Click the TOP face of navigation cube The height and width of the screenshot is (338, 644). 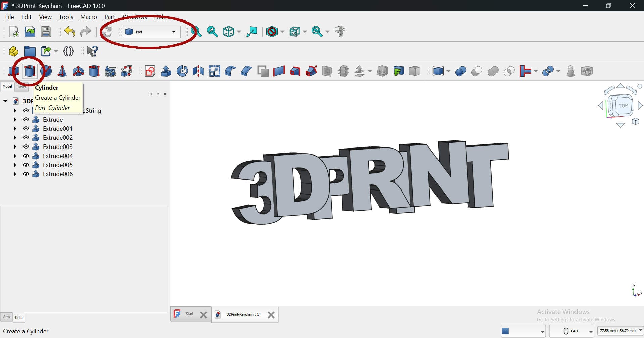[623, 106]
